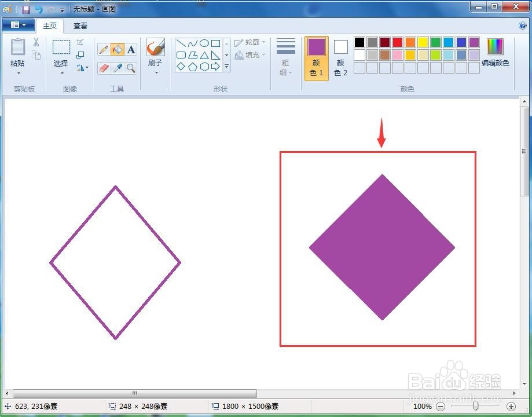Pick the black color swatch
The width and height of the screenshot is (532, 417).
[359, 42]
